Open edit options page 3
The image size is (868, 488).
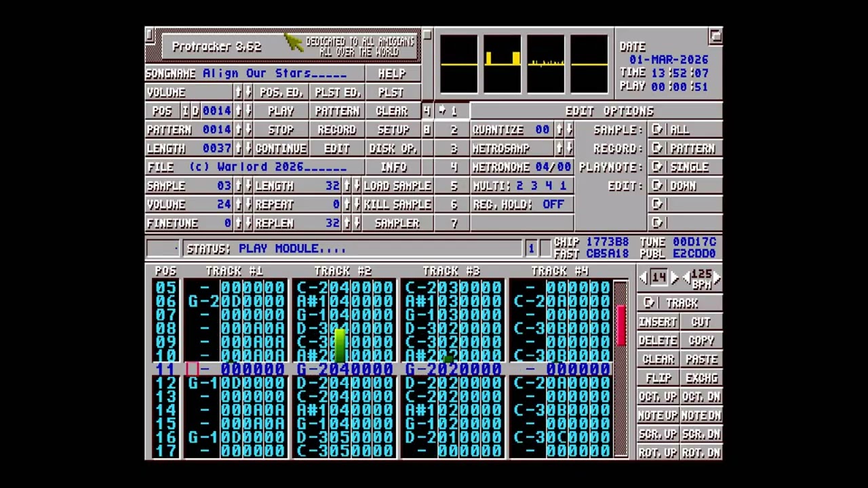(451, 148)
